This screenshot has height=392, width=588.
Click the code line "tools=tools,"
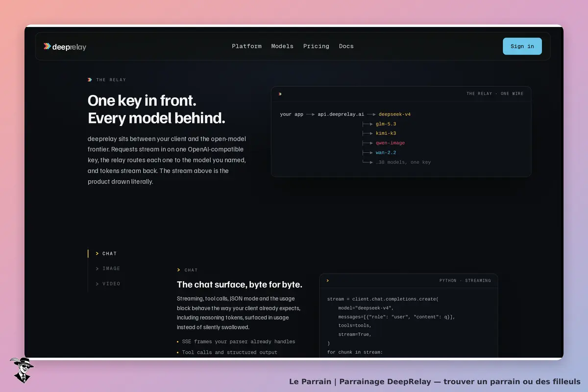[x=355, y=325]
